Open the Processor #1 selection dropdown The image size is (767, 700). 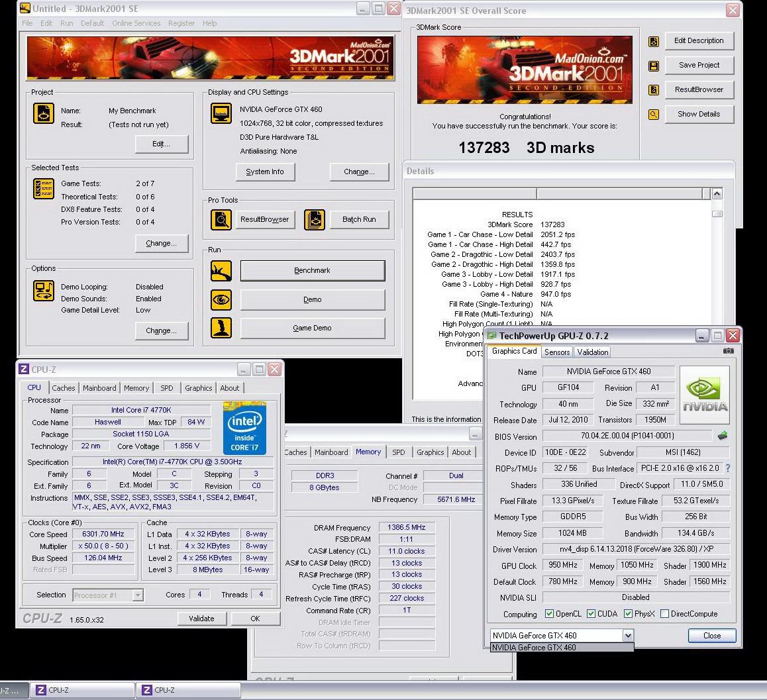click(138, 595)
